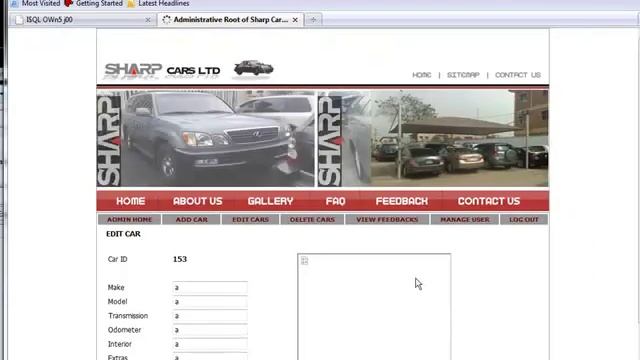The width and height of the screenshot is (640, 360).
Task: Open a new browser tab
Action: coord(313,20)
